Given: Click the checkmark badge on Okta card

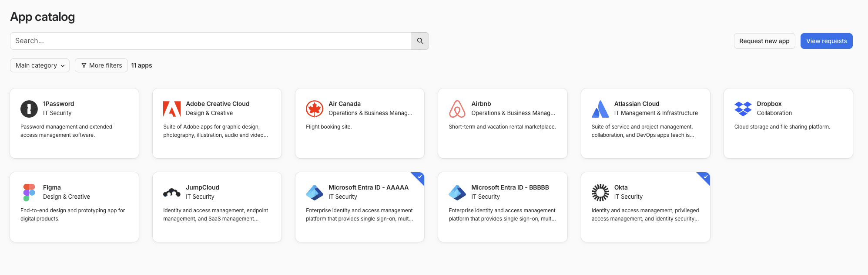Looking at the screenshot, I should click(x=705, y=177).
